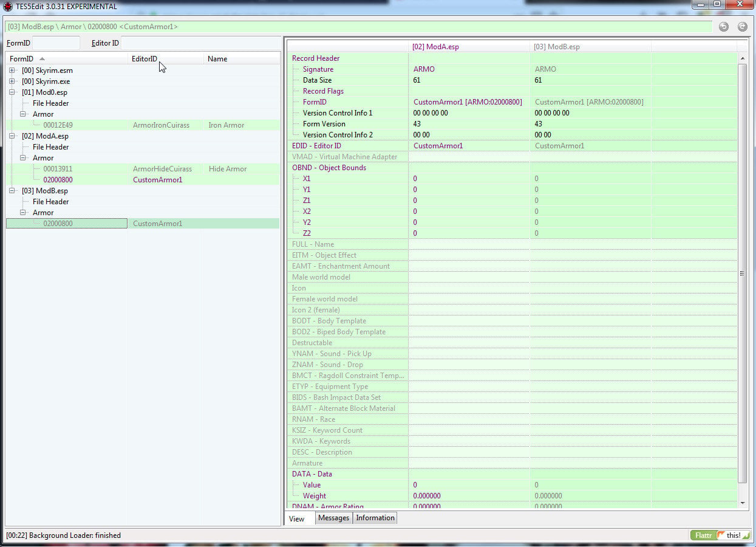Select File Header under Mod0.esp

tap(50, 103)
